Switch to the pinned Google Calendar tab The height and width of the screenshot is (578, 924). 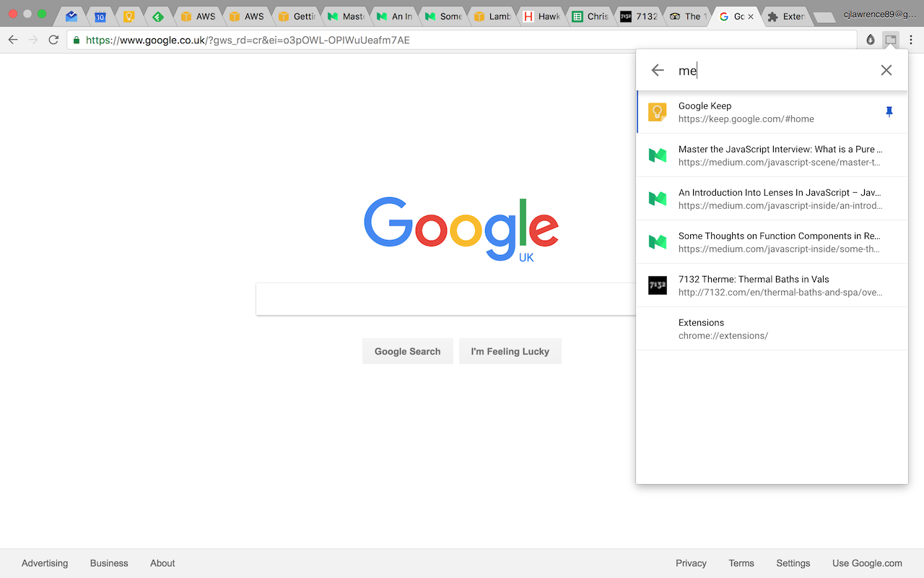pos(100,16)
